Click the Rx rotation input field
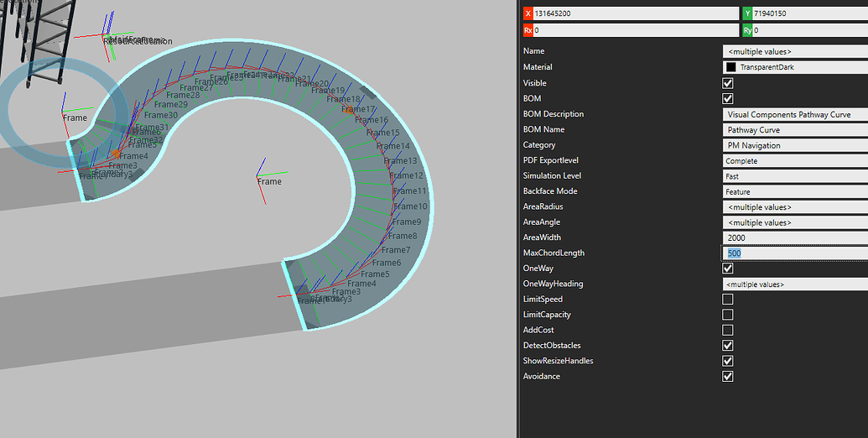The height and width of the screenshot is (438, 868). (636, 30)
